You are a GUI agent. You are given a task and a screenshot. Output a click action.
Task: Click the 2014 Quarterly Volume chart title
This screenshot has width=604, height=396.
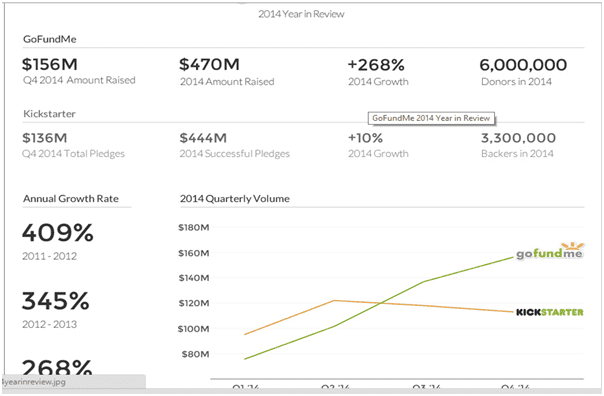click(235, 199)
